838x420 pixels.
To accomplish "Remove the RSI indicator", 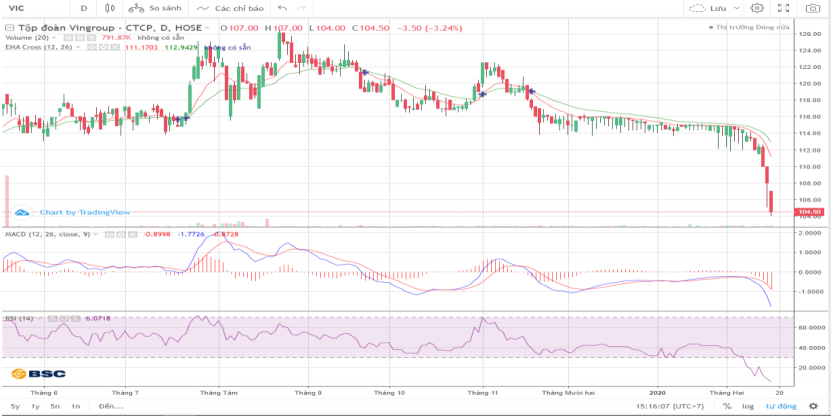I will 75,318.
